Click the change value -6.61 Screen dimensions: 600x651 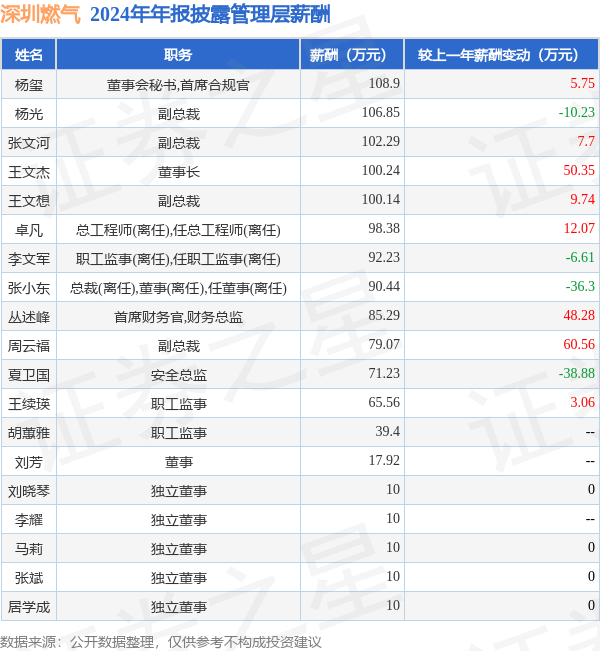(580, 257)
